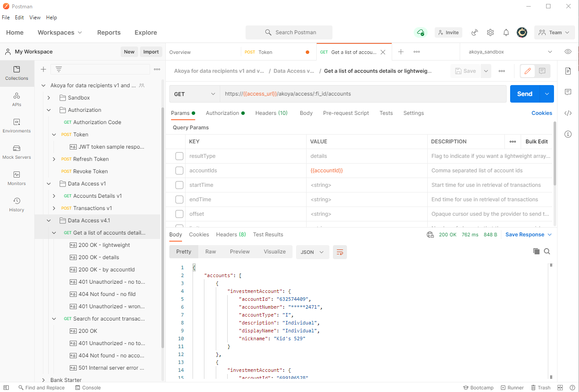
Task: Enable the startTime parameter checkbox
Action: click(x=179, y=185)
